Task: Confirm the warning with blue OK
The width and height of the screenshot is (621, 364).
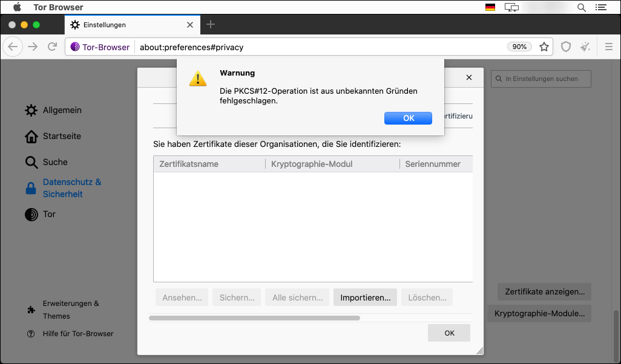Action: (x=408, y=119)
